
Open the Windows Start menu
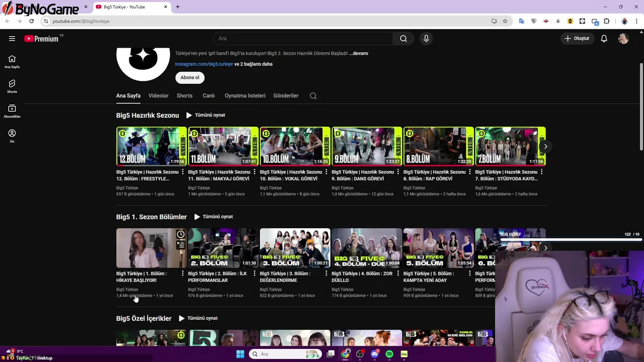pyautogui.click(x=240, y=354)
